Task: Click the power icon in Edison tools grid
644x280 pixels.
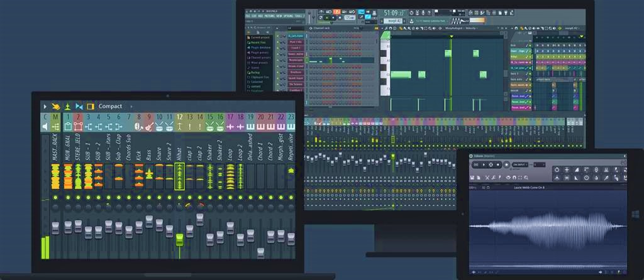Action: pos(557,170)
